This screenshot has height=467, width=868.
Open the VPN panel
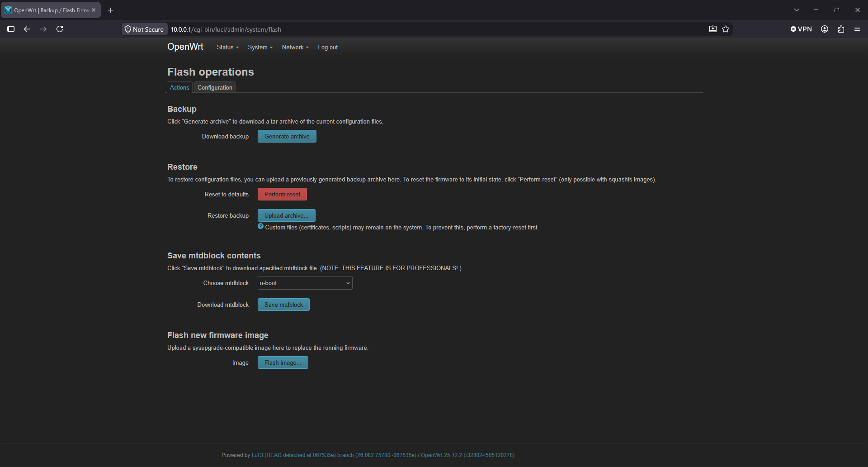pyautogui.click(x=801, y=29)
